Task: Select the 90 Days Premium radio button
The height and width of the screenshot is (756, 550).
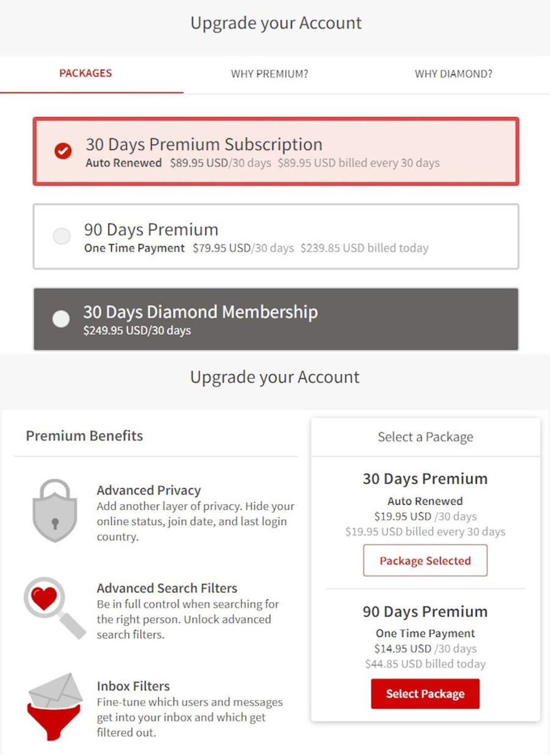Action: [x=62, y=236]
